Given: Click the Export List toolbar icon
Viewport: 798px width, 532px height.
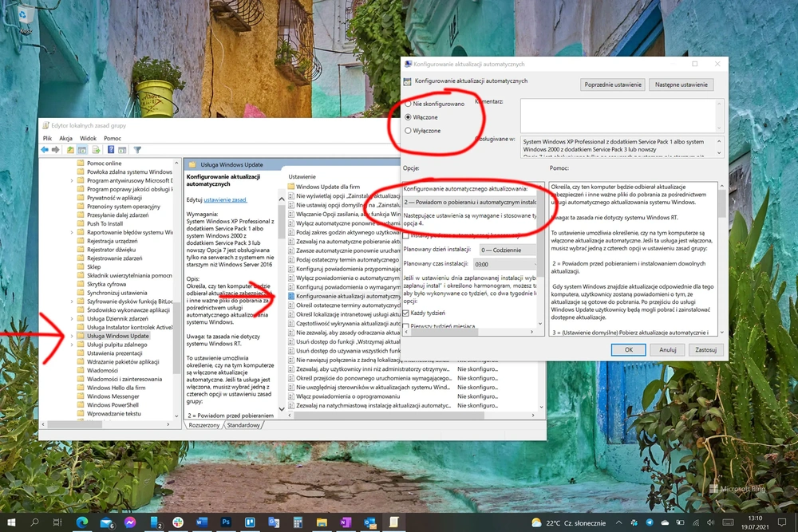Looking at the screenshot, I should (96, 149).
